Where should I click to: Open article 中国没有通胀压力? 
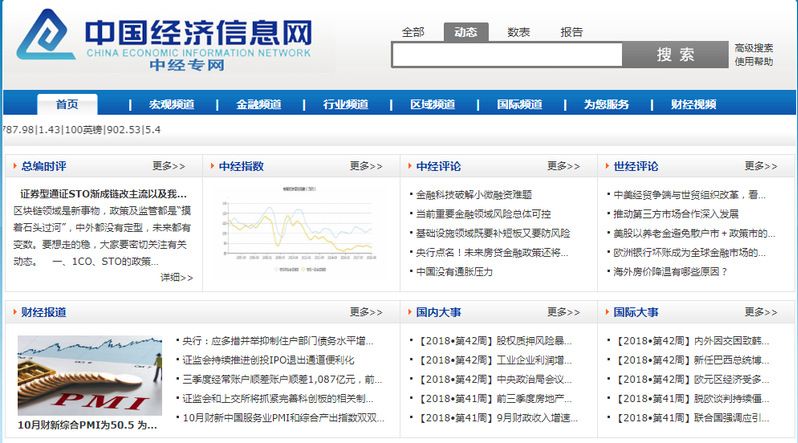[x=468, y=271]
